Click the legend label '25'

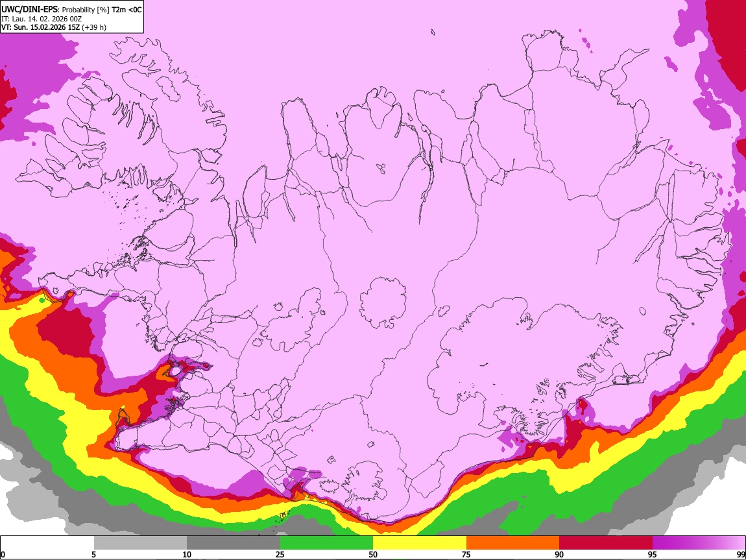pos(280,554)
